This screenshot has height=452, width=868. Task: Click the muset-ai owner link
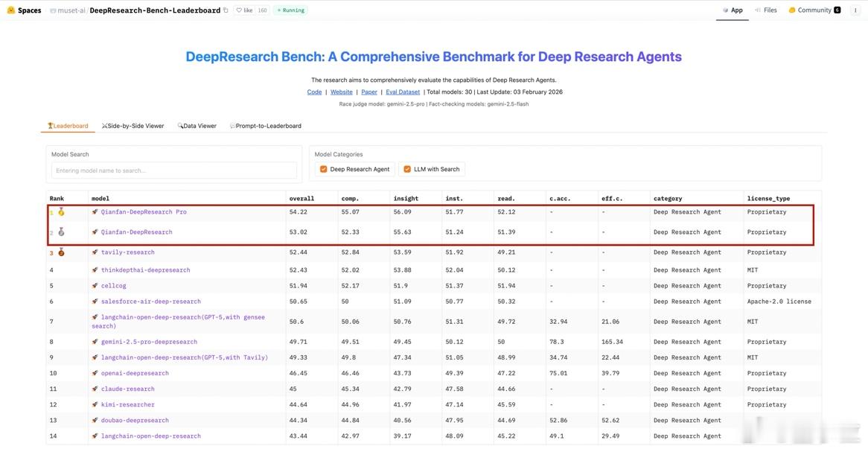point(71,10)
